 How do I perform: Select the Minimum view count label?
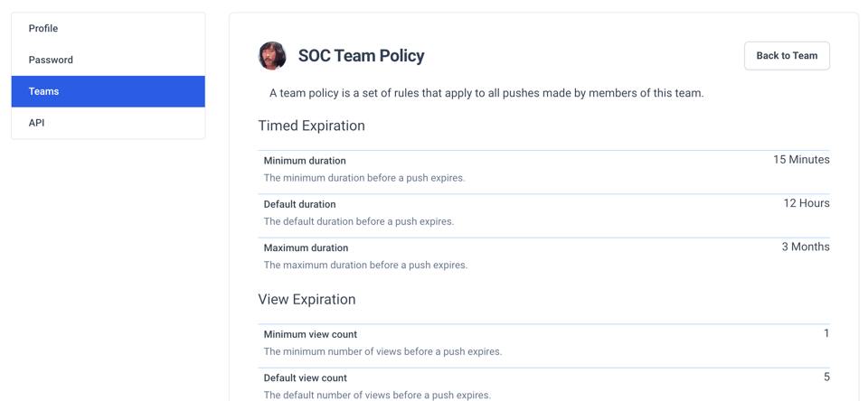coord(310,334)
